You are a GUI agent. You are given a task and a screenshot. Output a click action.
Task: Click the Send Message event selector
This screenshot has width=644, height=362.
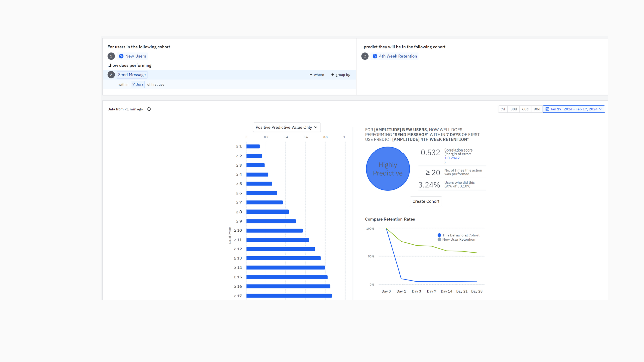pyautogui.click(x=132, y=75)
